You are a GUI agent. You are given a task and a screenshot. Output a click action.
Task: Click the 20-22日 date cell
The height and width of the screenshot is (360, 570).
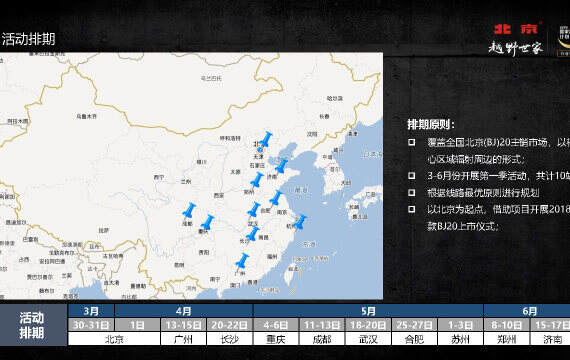click(230, 325)
